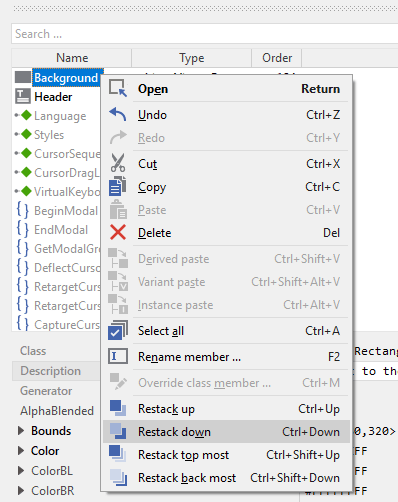This screenshot has height=502, width=398.
Task: Click the Copy documents icon
Action: (118, 186)
